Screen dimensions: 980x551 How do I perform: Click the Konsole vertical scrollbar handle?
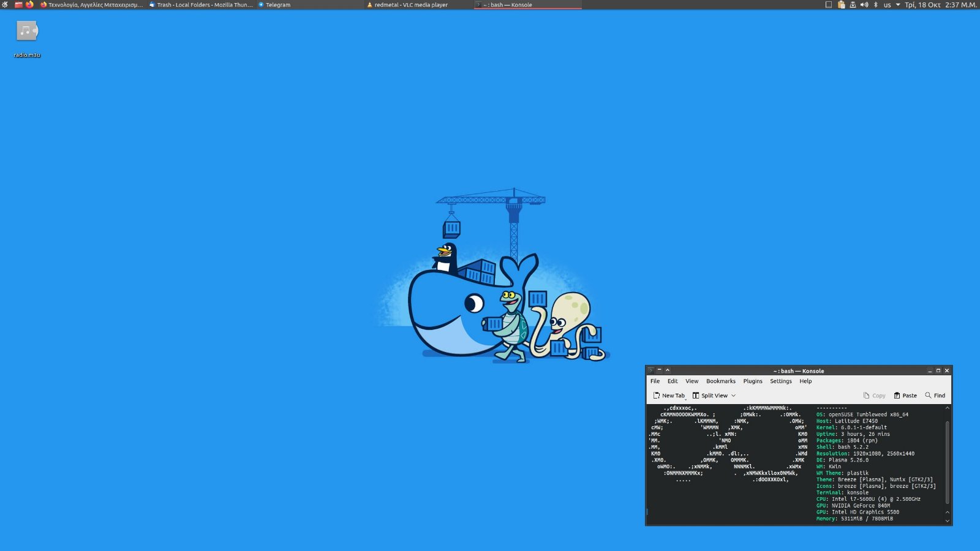point(948,462)
